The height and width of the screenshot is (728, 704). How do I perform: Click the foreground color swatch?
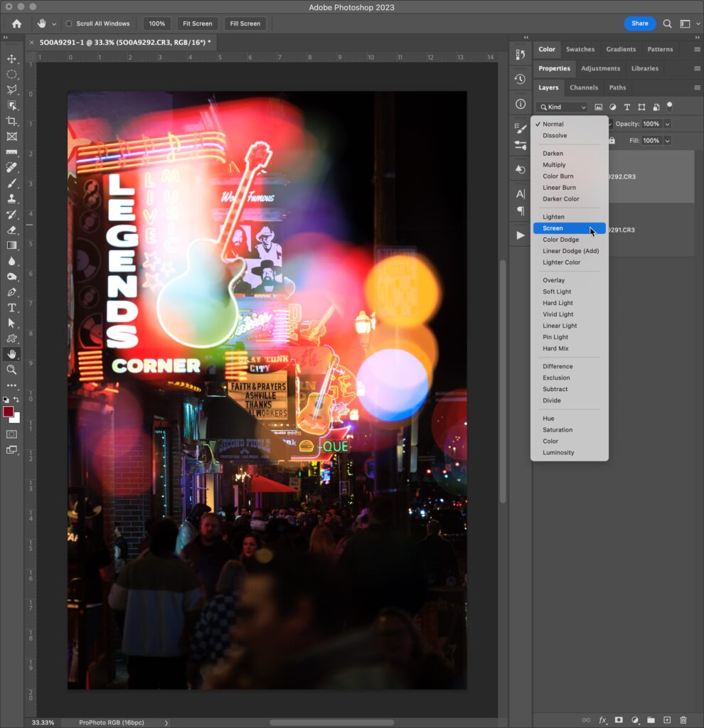(x=8, y=412)
